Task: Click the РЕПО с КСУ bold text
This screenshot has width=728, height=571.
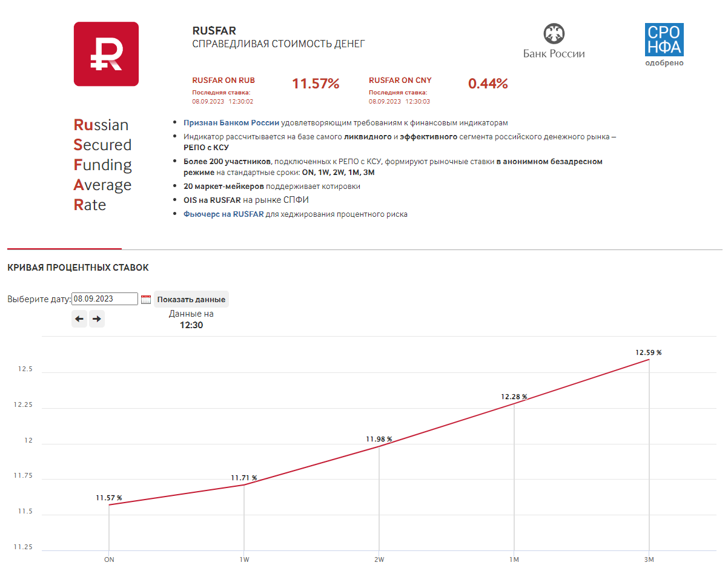Action: [x=207, y=147]
